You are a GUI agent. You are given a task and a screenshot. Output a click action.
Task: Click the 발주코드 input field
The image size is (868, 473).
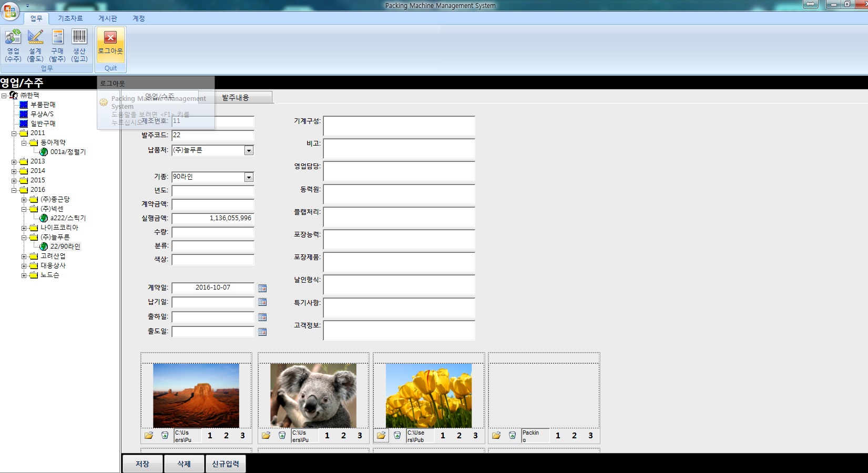click(x=213, y=136)
